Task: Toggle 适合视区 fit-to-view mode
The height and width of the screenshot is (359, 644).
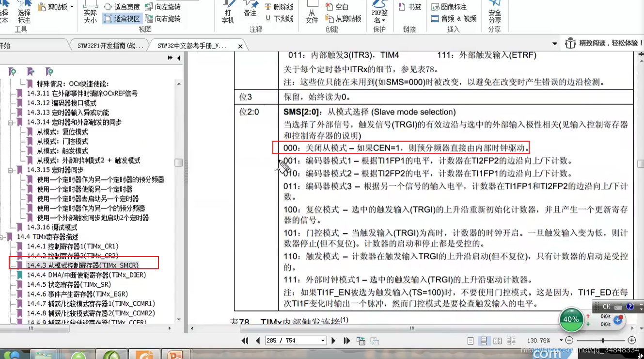Action: (122, 18)
